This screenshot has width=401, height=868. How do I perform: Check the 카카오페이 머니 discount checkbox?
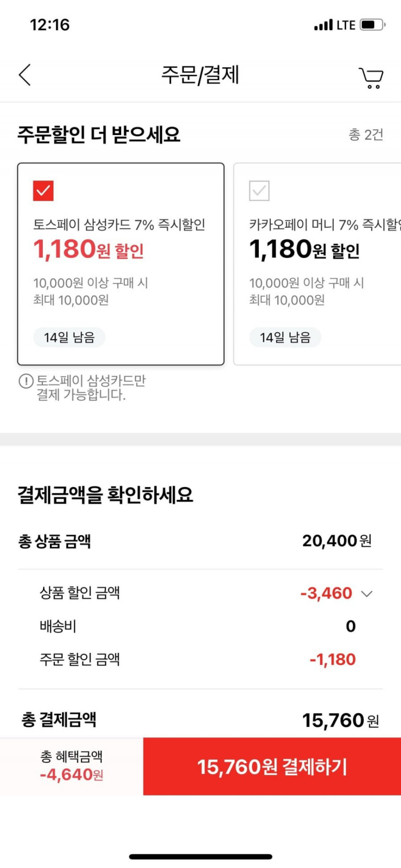pyautogui.click(x=259, y=191)
